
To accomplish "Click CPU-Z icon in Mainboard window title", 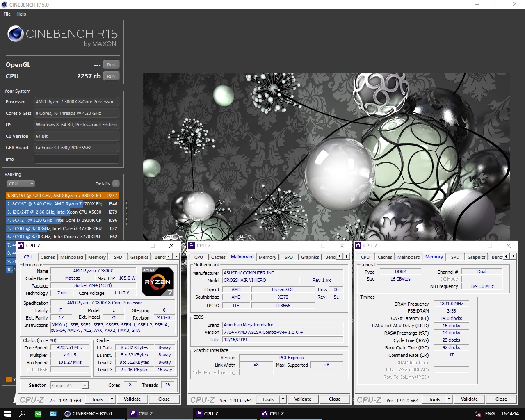I will pos(192,246).
